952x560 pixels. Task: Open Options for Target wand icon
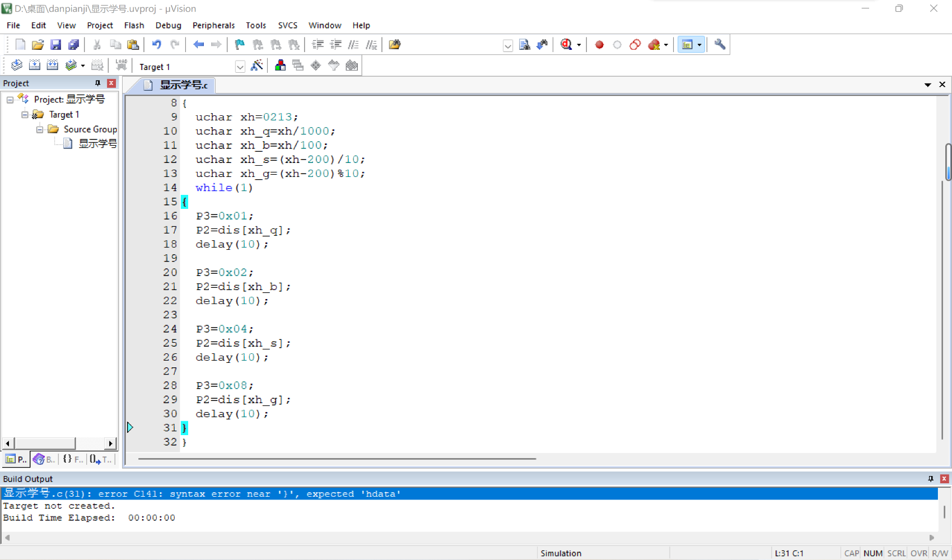point(257,66)
